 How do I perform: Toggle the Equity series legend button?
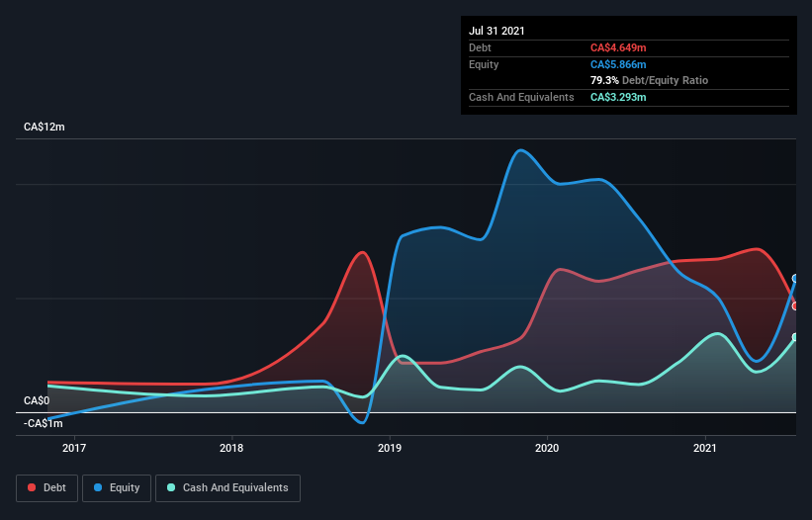117,488
